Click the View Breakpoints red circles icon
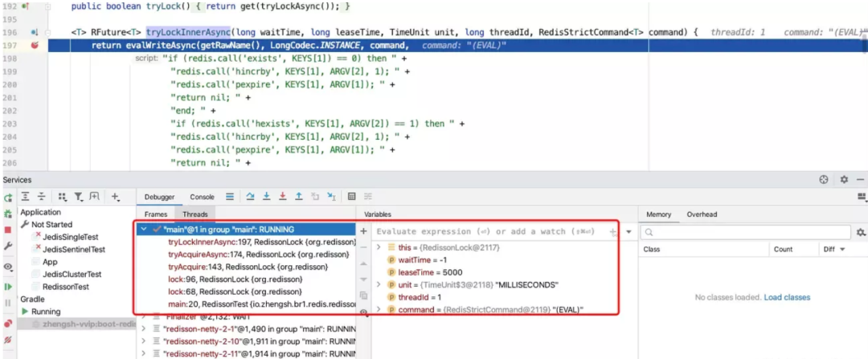The width and height of the screenshot is (868, 359). coord(8,323)
